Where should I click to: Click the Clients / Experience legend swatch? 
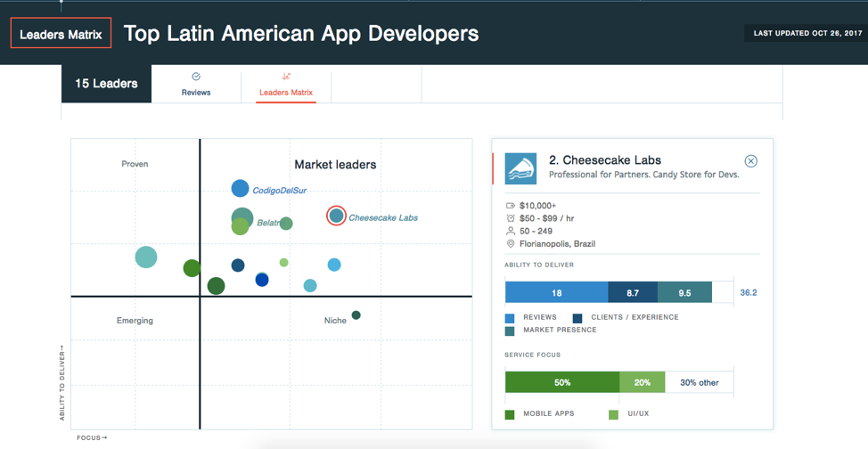tap(577, 318)
